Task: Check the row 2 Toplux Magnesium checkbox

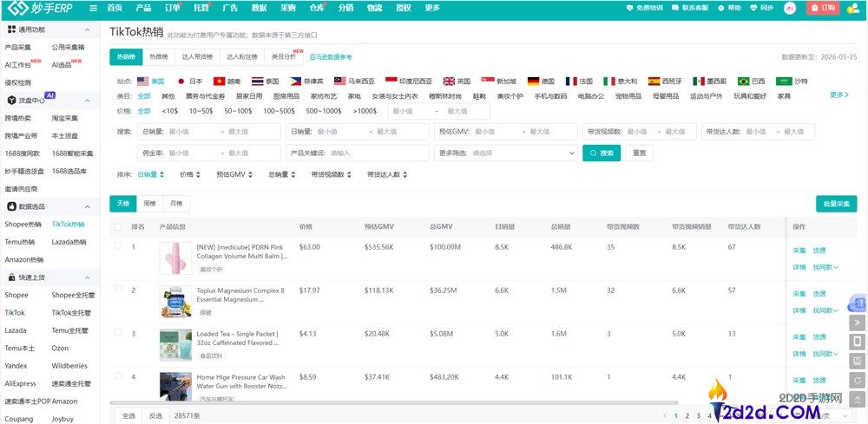Action: pyautogui.click(x=118, y=289)
